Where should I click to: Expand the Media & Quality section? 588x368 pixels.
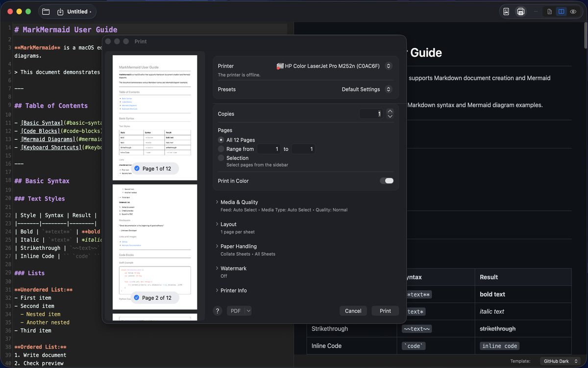click(x=217, y=202)
